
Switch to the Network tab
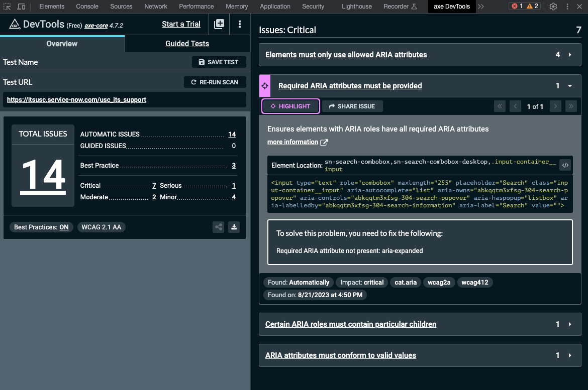click(156, 7)
